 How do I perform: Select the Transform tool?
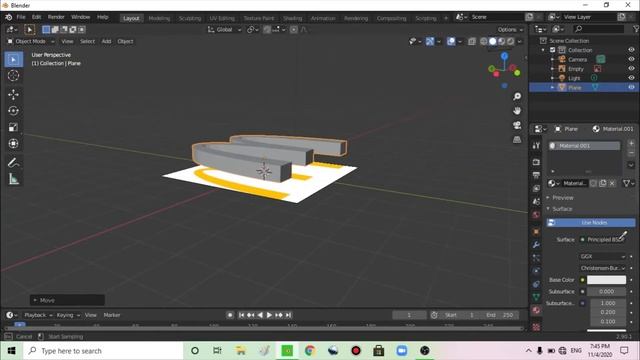[13, 143]
